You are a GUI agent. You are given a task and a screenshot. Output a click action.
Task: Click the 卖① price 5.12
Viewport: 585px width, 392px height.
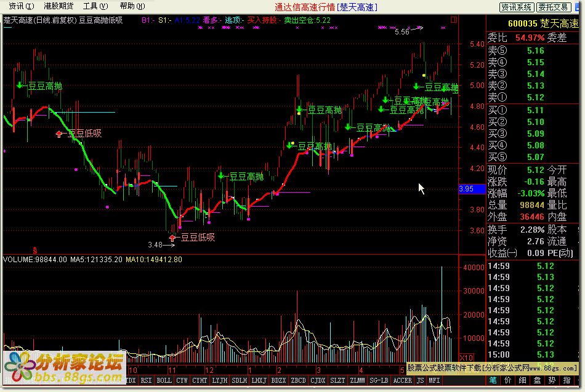click(x=535, y=97)
